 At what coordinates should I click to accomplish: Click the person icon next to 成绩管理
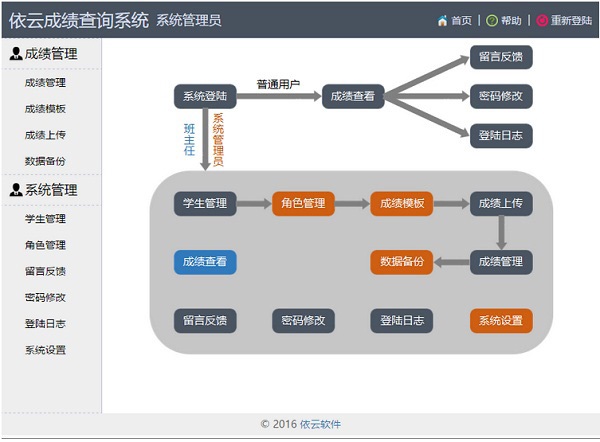pyautogui.click(x=16, y=54)
